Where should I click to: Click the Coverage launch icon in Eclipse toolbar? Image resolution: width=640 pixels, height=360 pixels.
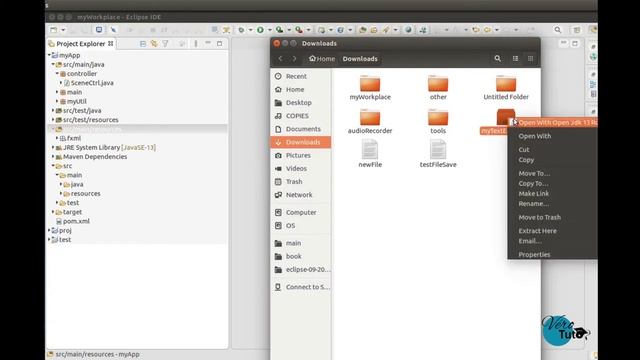pyautogui.click(x=279, y=30)
